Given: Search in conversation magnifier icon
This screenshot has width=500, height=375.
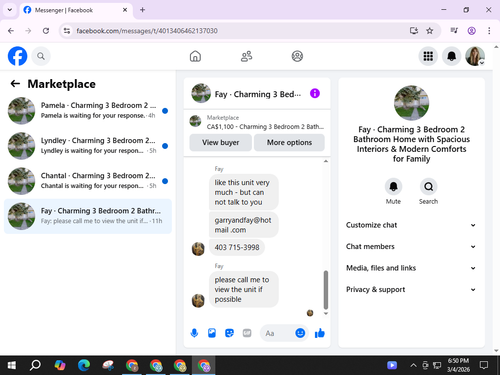Looking at the screenshot, I should pos(428,186).
